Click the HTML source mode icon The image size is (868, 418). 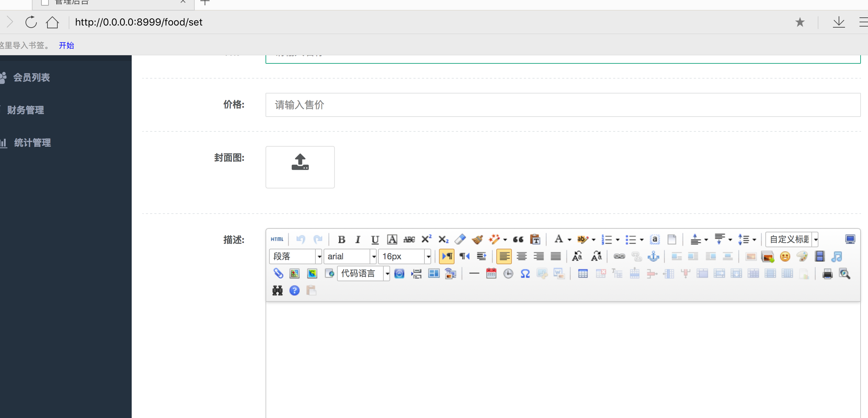pyautogui.click(x=277, y=239)
